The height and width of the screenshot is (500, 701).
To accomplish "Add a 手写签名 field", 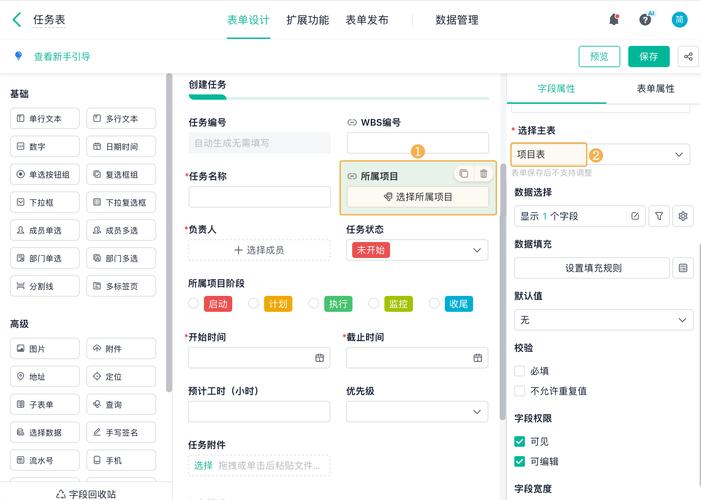I will point(121,432).
